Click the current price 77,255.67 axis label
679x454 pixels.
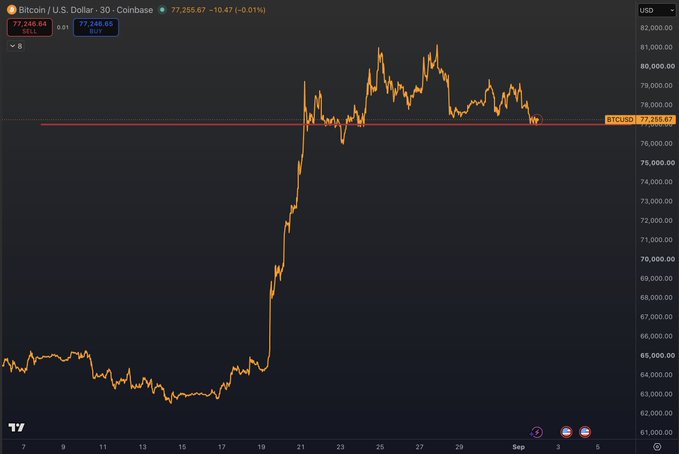click(x=656, y=119)
